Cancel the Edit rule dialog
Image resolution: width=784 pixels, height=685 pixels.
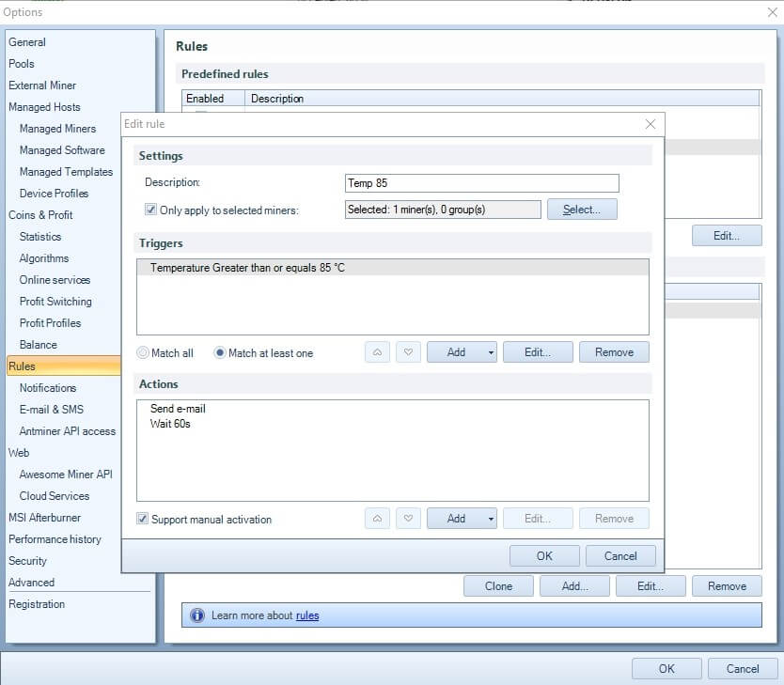pos(620,556)
